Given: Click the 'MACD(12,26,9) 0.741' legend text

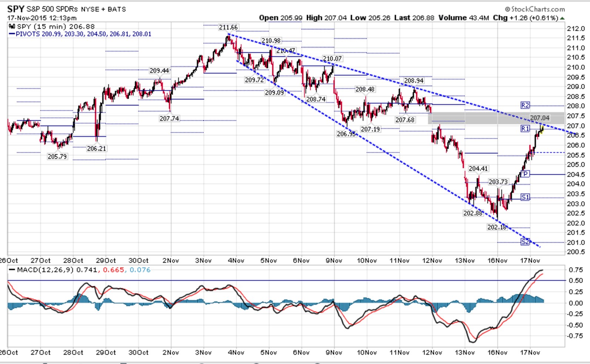Looking at the screenshot, I should (x=57, y=270).
